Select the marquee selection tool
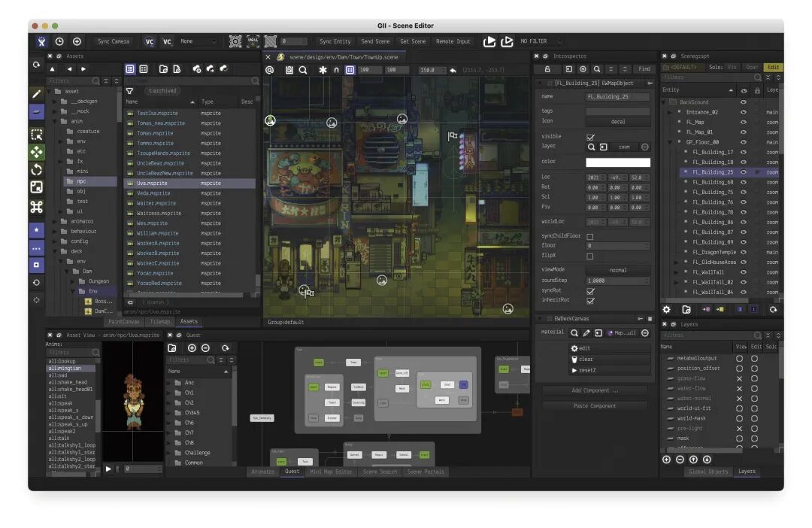Screen dimensions: 812x528 pyautogui.click(x=36, y=135)
